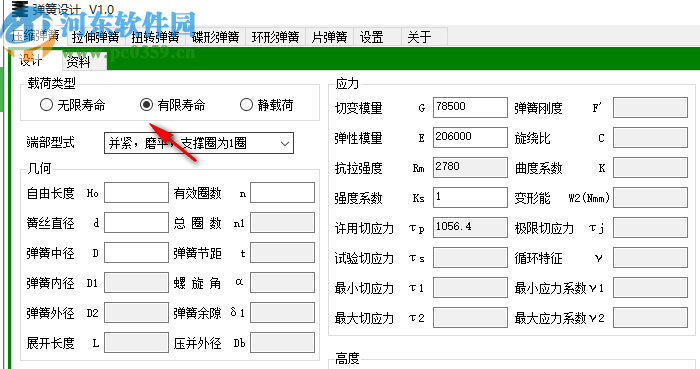Click the 有效圈数 n input field
This screenshot has height=369, width=700.
(x=282, y=193)
